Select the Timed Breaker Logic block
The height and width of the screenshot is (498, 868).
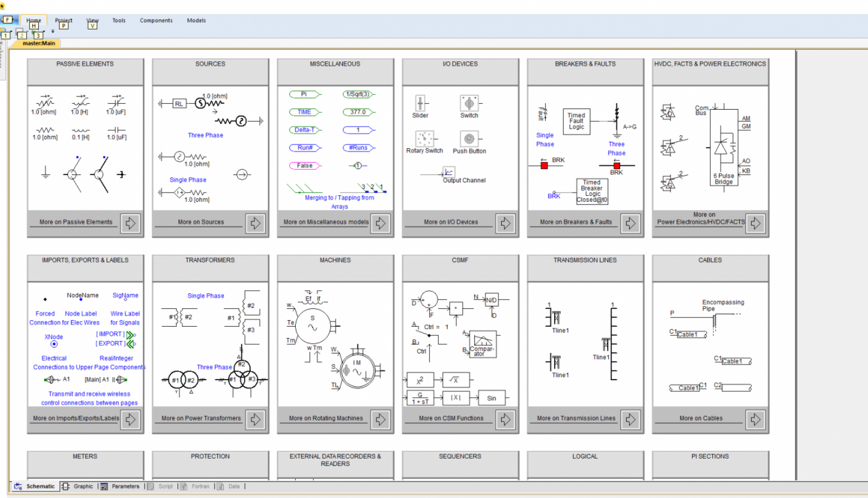coord(592,191)
